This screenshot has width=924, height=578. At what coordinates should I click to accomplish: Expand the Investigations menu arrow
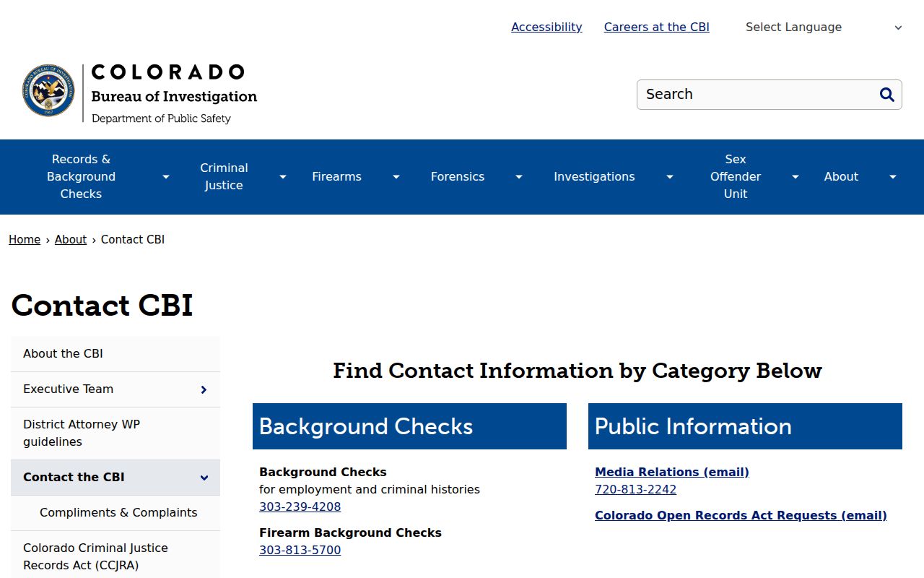[x=669, y=177]
